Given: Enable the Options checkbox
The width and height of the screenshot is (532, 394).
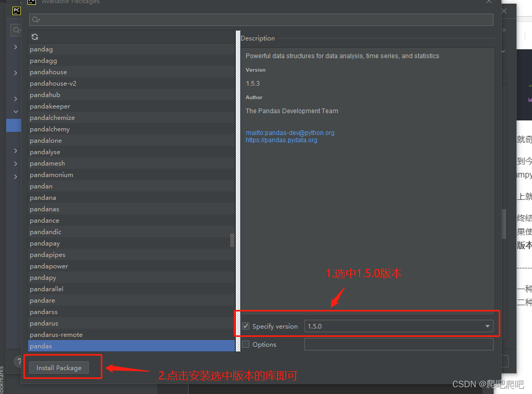Looking at the screenshot, I should (246, 344).
